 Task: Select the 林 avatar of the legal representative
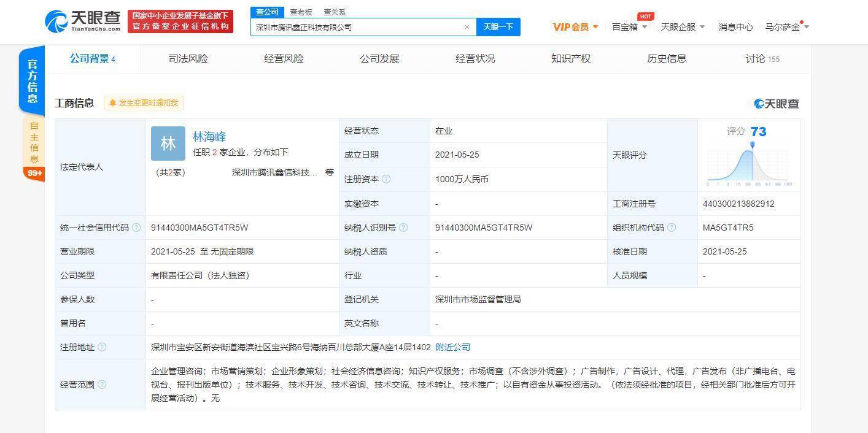pos(168,144)
